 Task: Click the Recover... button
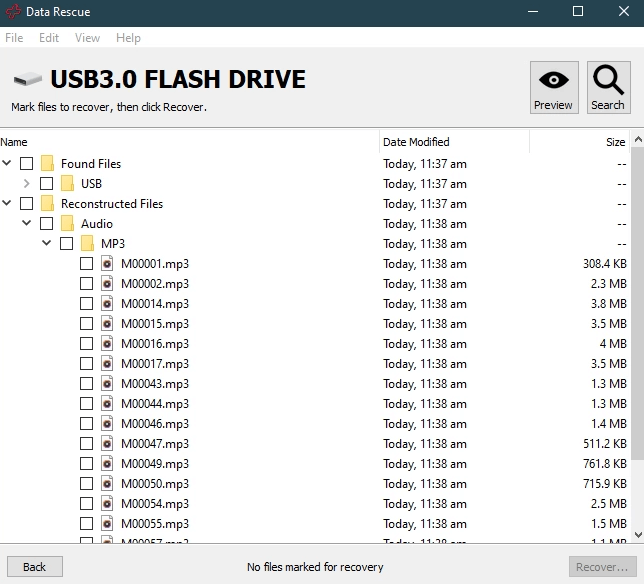pyautogui.click(x=603, y=567)
